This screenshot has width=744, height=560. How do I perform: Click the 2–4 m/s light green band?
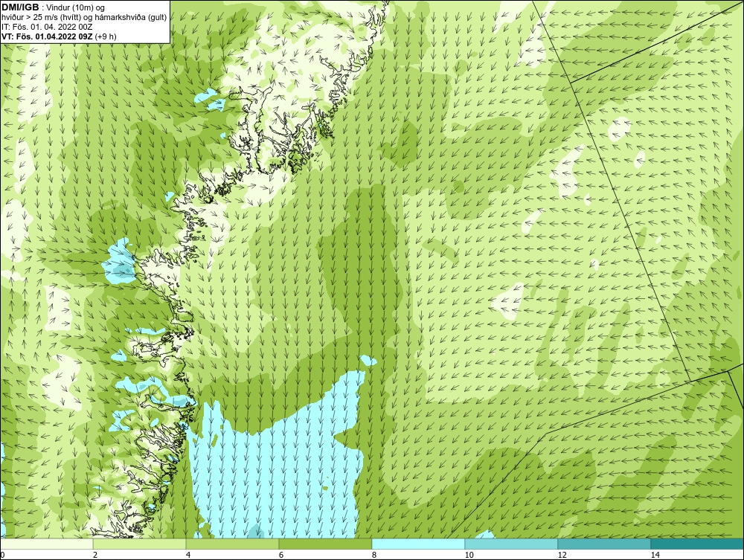point(140,544)
